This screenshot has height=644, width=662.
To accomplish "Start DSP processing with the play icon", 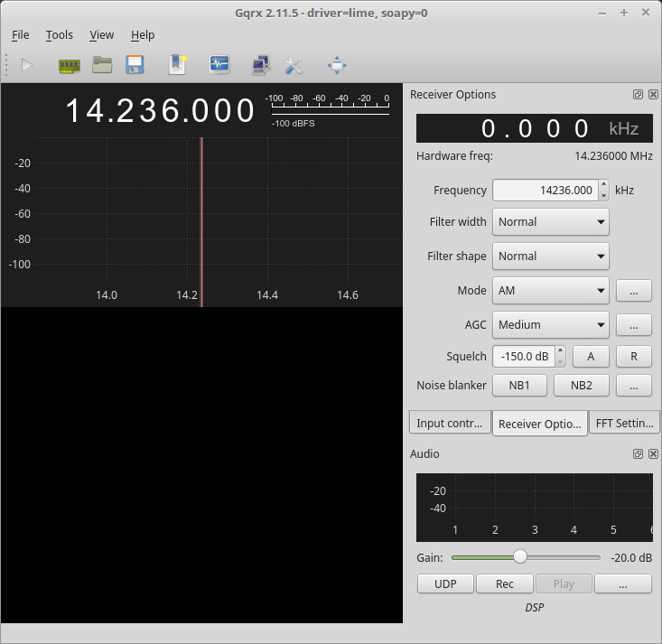I will click(27, 65).
